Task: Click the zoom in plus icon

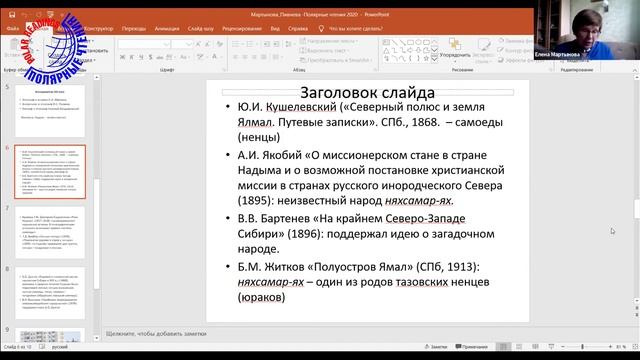Action: pyautogui.click(x=610, y=347)
